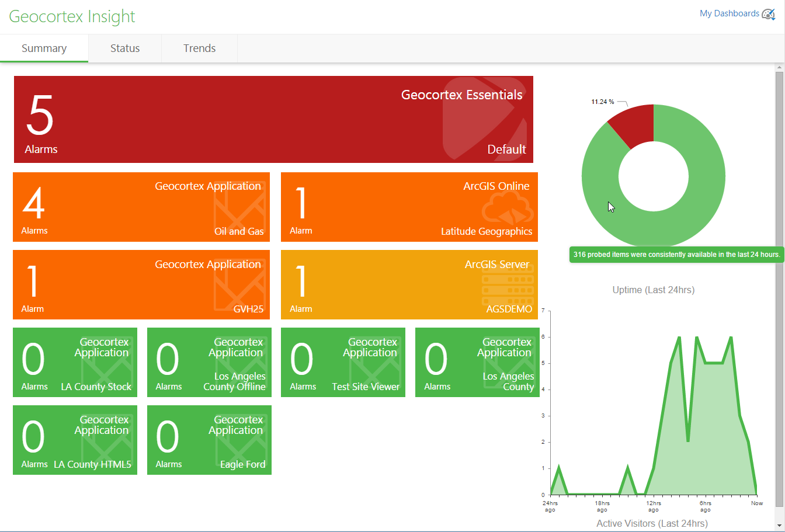Open the My Dashboards gauge icon

769,14
